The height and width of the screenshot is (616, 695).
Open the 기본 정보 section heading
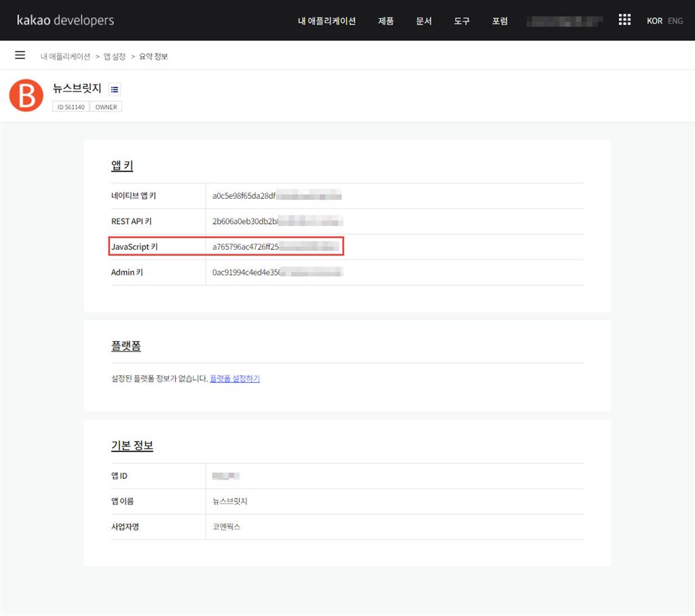pyautogui.click(x=132, y=446)
